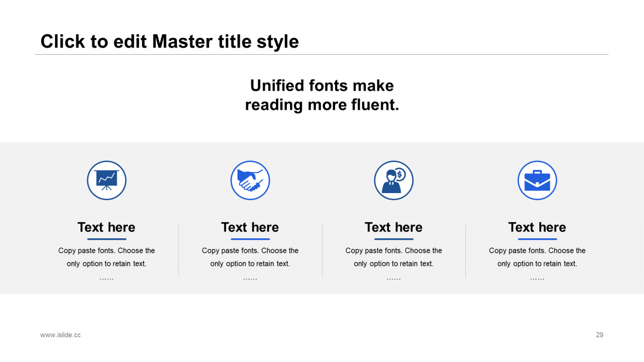Image resolution: width=644 pixels, height=362 pixels.
Task: Select description paragraph under briefcase icon column
Action: coord(537,257)
